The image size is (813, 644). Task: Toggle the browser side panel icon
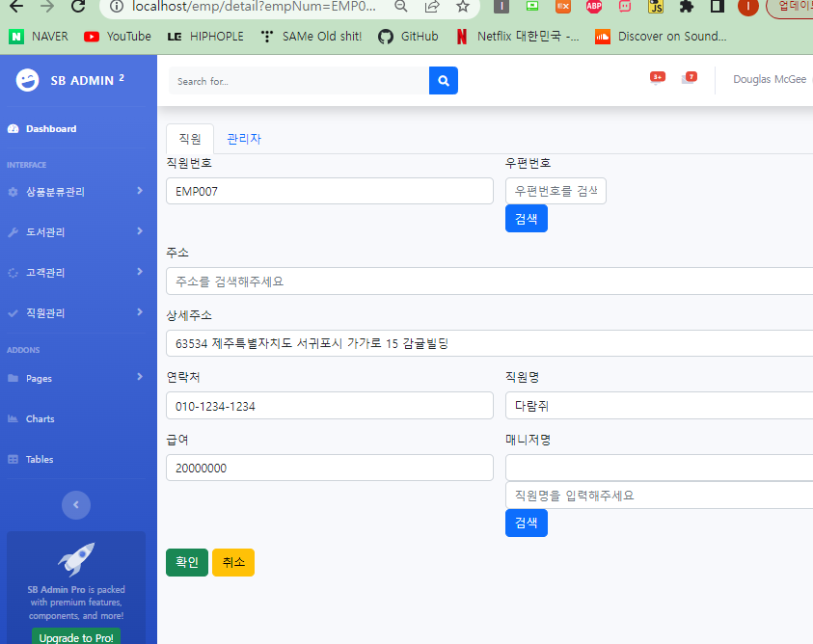tap(718, 6)
